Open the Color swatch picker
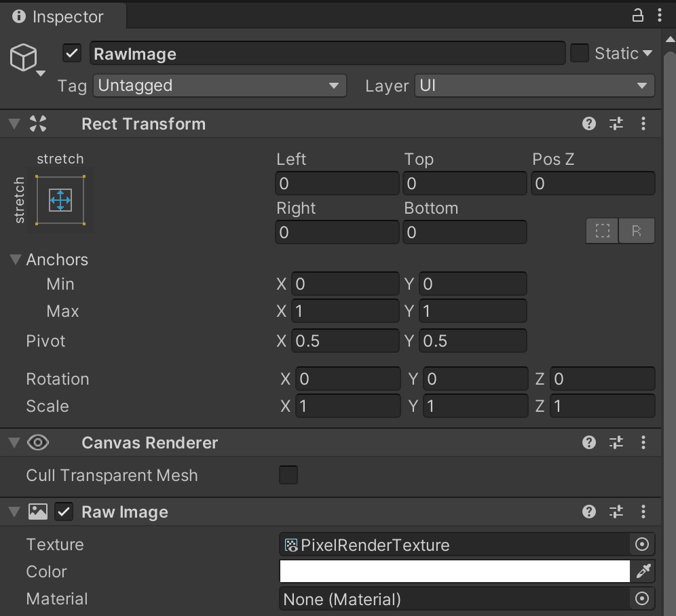This screenshot has width=676, height=616. click(x=455, y=572)
